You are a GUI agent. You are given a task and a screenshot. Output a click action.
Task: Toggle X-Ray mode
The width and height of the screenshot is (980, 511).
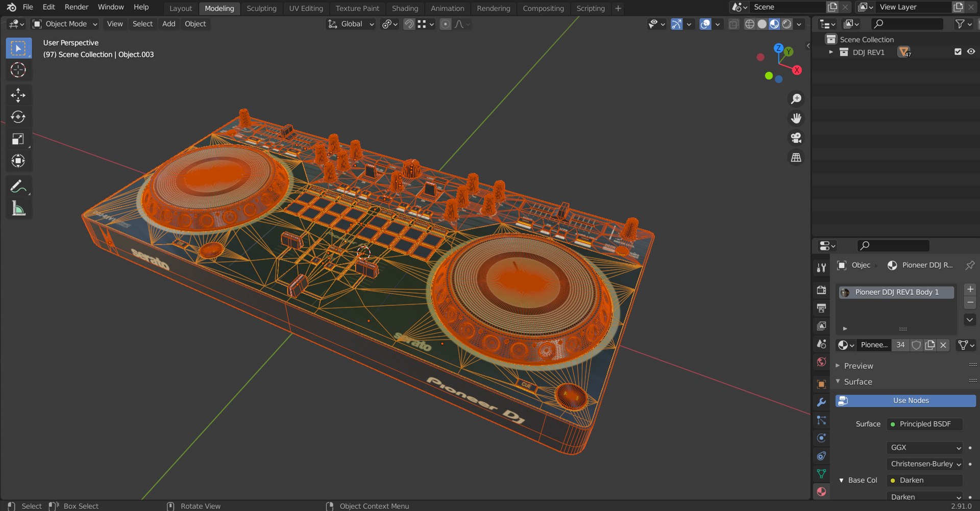[733, 24]
